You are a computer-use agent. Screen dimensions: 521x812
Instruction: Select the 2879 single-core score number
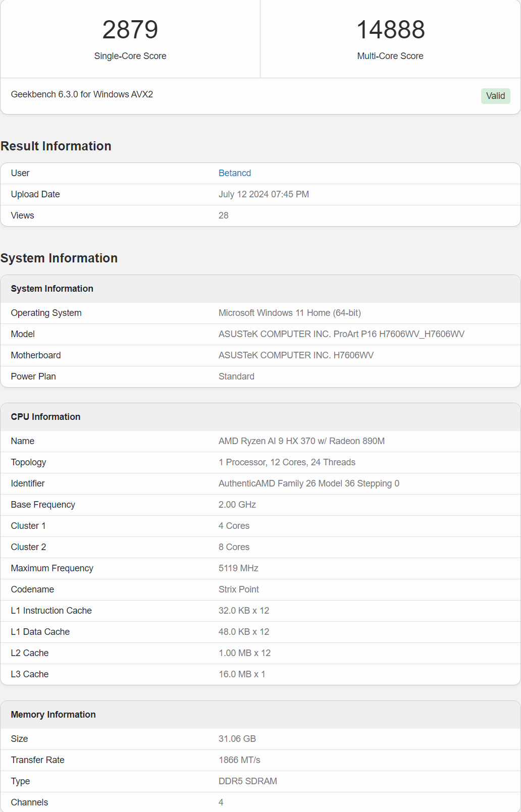130,30
